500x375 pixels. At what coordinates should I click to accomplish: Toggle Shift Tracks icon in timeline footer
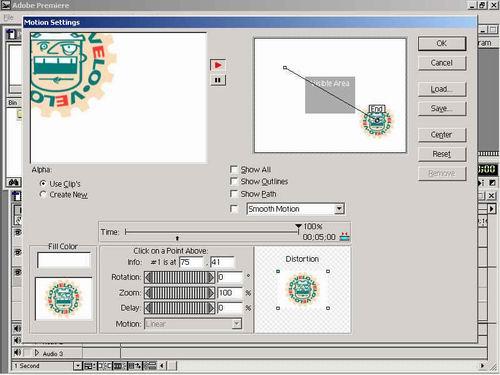click(135, 366)
